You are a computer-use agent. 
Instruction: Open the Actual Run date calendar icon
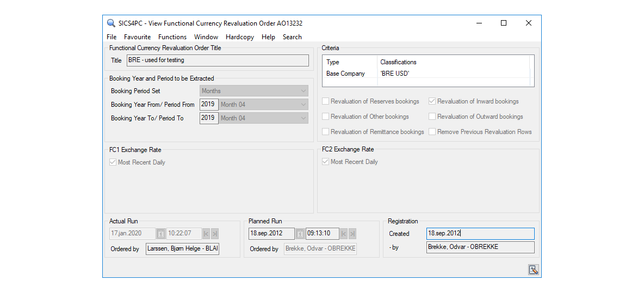(x=161, y=234)
